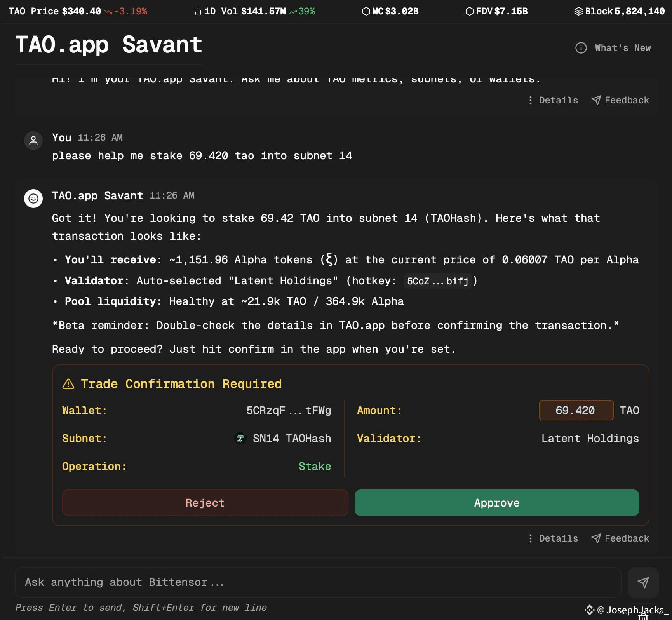Image resolution: width=672 pixels, height=620 pixels.
Task: Click the paper-plane icon on trade reply Feedback
Action: click(596, 538)
